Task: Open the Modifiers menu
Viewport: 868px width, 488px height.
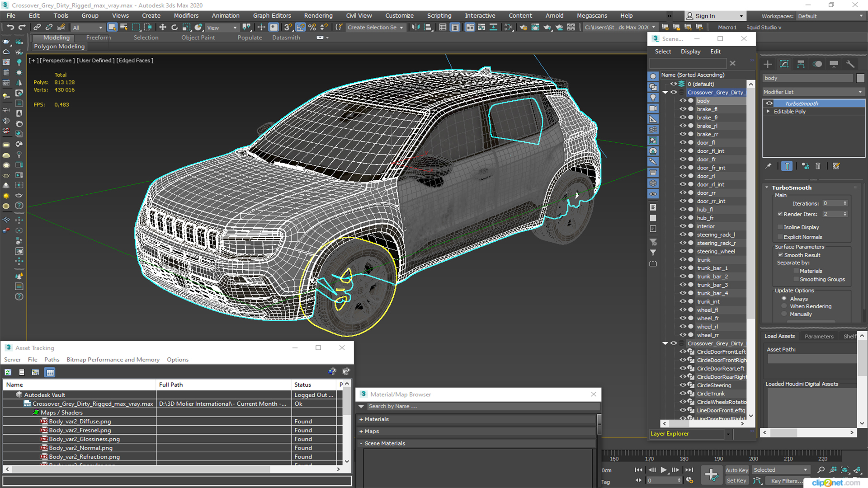Action: click(186, 15)
